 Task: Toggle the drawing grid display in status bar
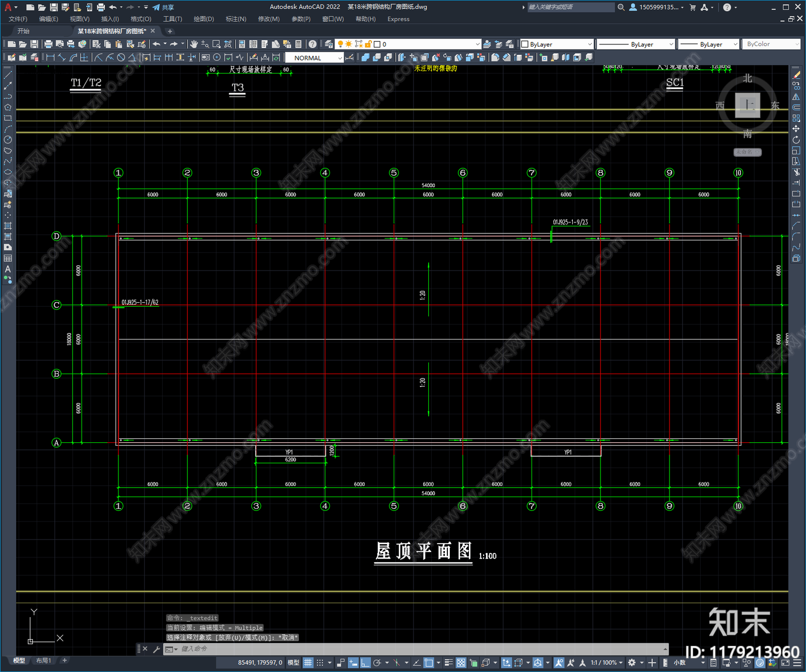click(308, 663)
